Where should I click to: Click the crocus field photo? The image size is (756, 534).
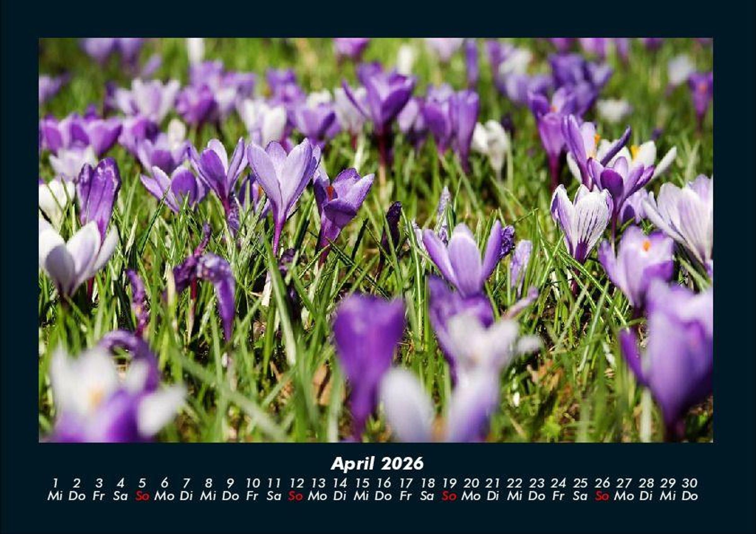coord(376,240)
